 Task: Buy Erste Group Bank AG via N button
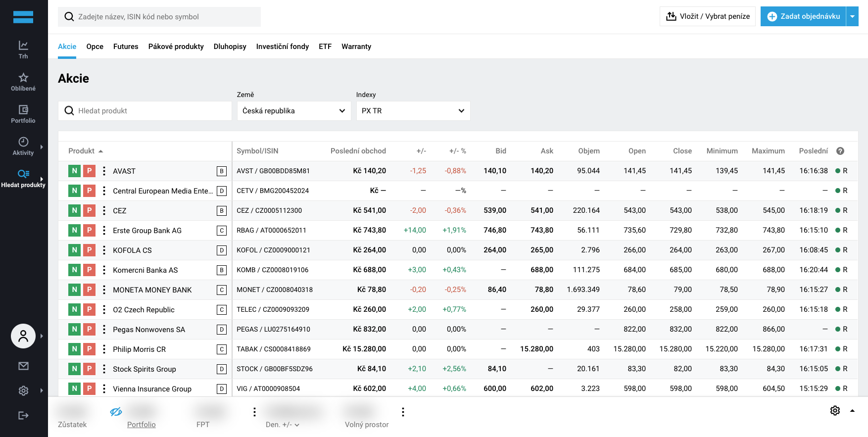click(74, 230)
